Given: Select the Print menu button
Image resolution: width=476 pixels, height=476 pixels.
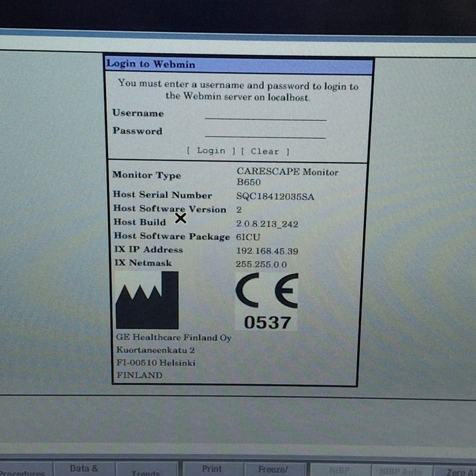Looking at the screenshot, I should (212, 469).
